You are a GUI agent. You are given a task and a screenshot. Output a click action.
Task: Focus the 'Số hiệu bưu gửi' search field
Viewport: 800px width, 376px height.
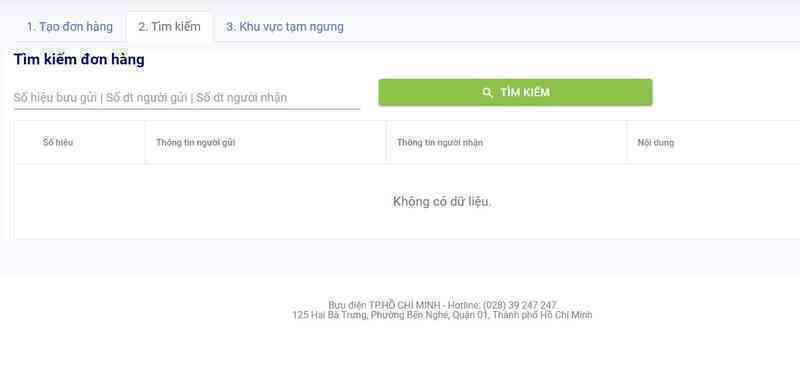pos(187,97)
